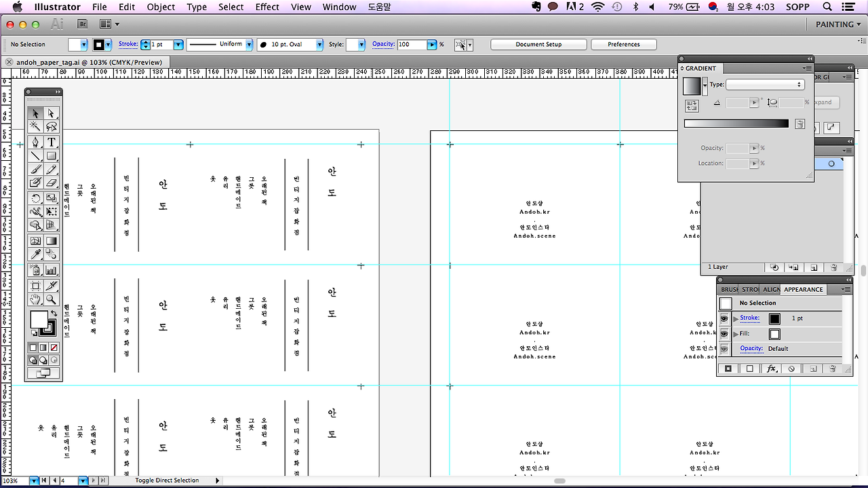Screen dimensions: 868x488
Task: Set toolbox paint mode to Gradient
Action: coord(43,348)
